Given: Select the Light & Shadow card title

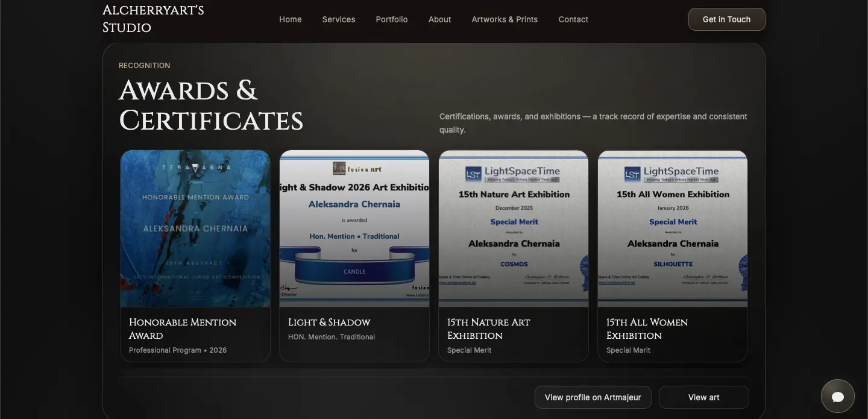Looking at the screenshot, I should point(329,322).
